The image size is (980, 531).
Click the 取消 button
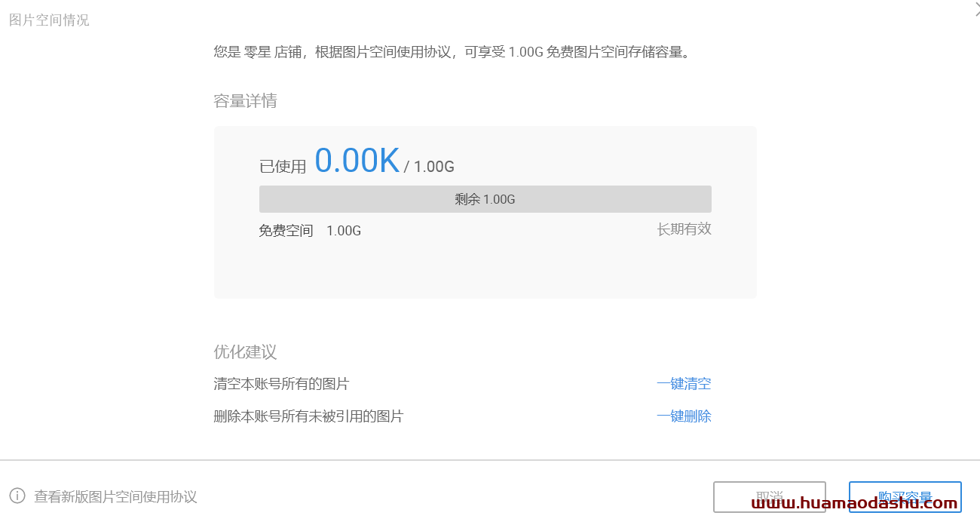pyautogui.click(x=770, y=497)
